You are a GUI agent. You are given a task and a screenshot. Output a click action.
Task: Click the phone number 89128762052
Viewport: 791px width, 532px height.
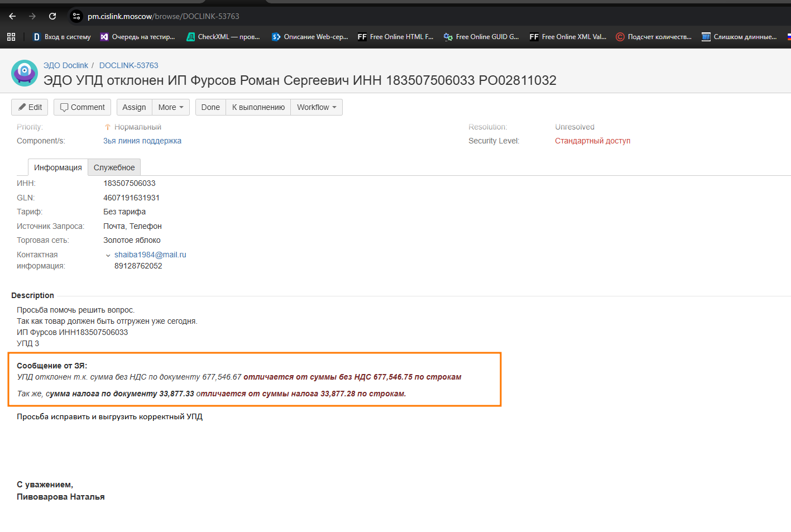coord(138,266)
